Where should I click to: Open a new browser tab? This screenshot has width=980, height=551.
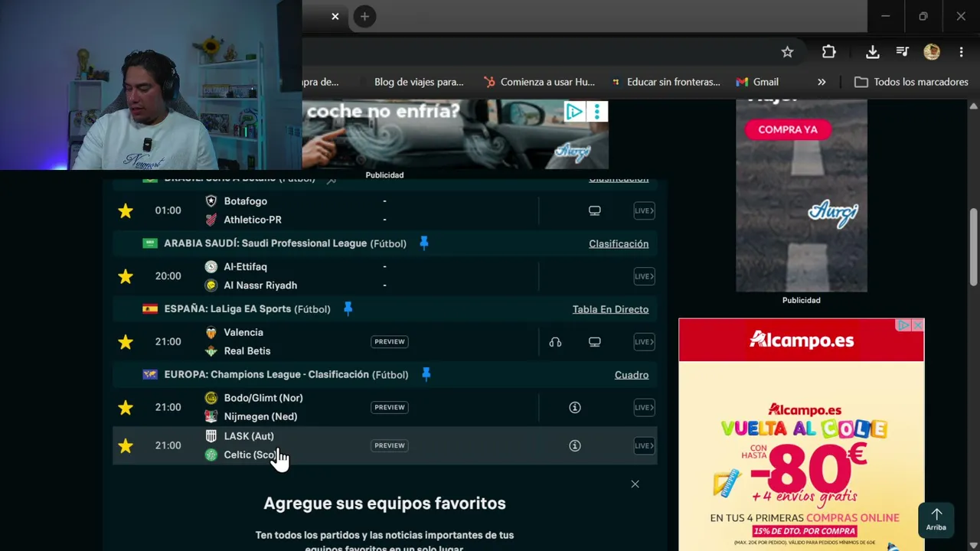364,16
